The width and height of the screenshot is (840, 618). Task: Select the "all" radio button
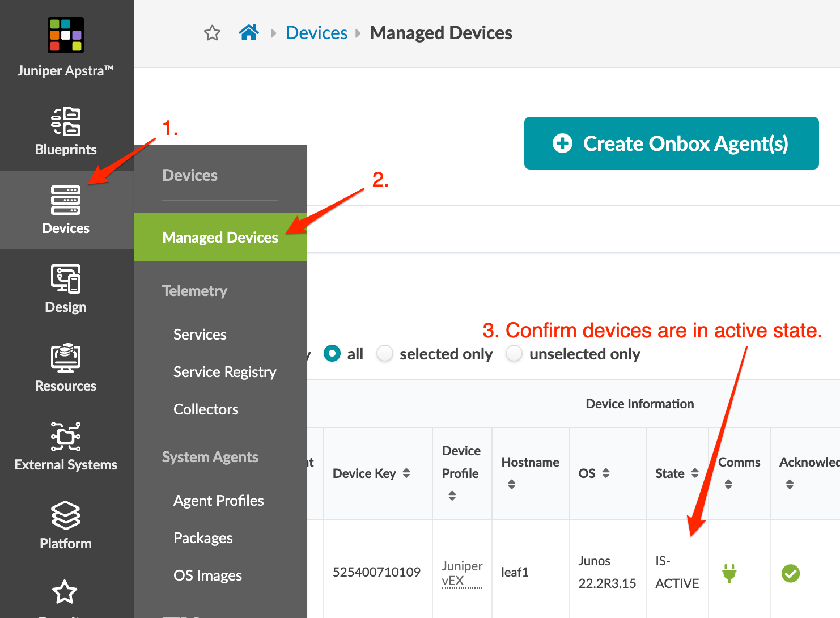coord(332,354)
